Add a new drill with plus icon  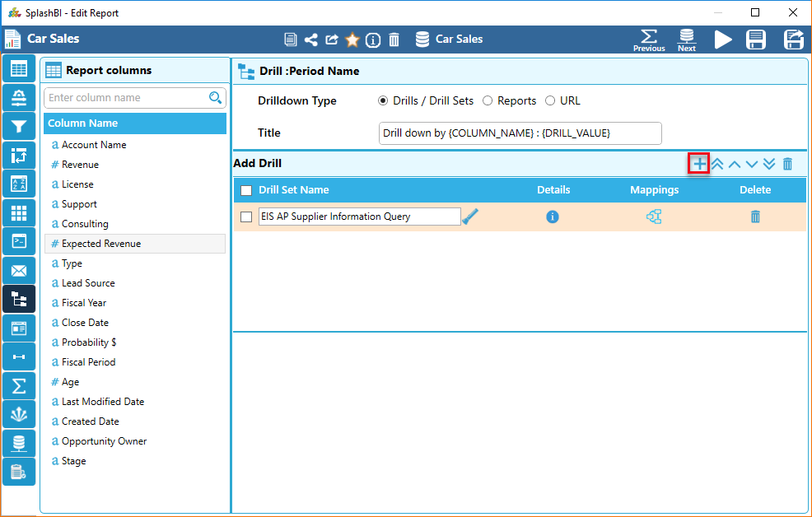(700, 164)
